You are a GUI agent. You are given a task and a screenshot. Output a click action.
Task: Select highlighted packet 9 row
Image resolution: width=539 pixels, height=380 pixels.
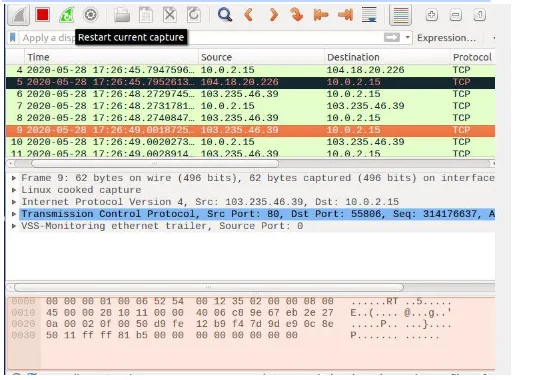tap(250, 130)
